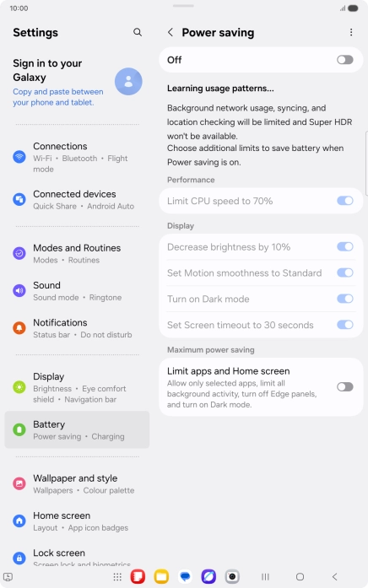This screenshot has height=588, width=368.
Task: Tap the home navigation button
Action: tap(300, 577)
